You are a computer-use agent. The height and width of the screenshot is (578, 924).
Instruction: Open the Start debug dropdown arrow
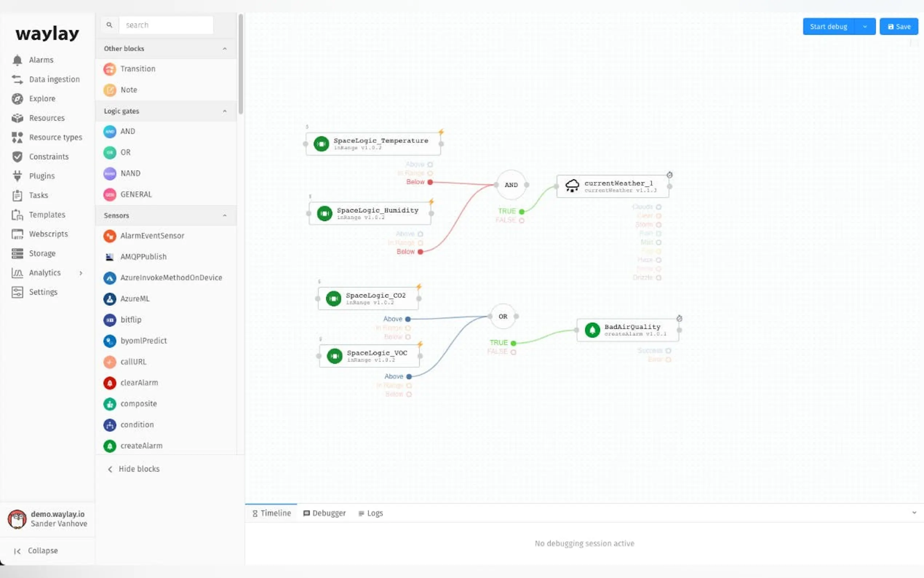(x=865, y=27)
